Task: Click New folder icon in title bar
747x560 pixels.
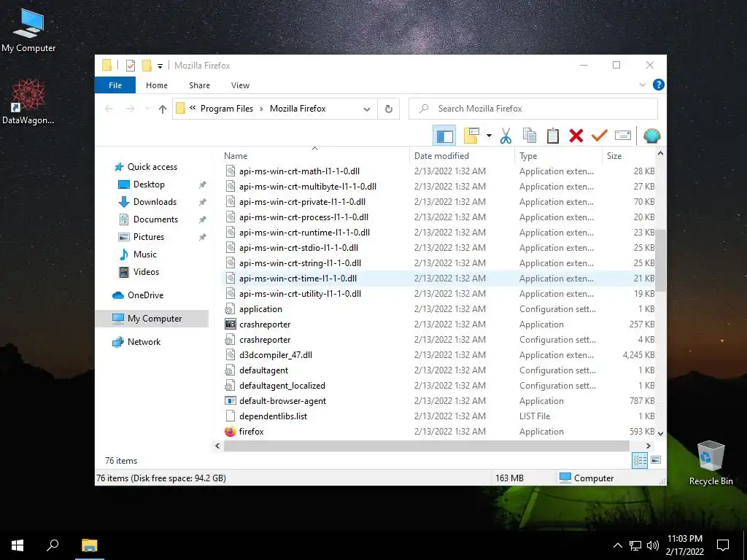Action: (147, 65)
